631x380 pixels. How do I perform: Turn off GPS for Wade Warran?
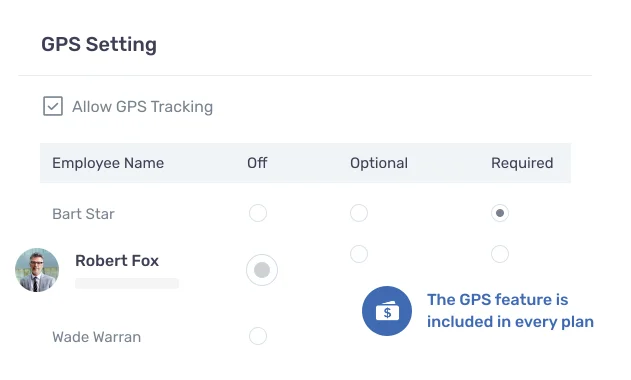click(258, 336)
